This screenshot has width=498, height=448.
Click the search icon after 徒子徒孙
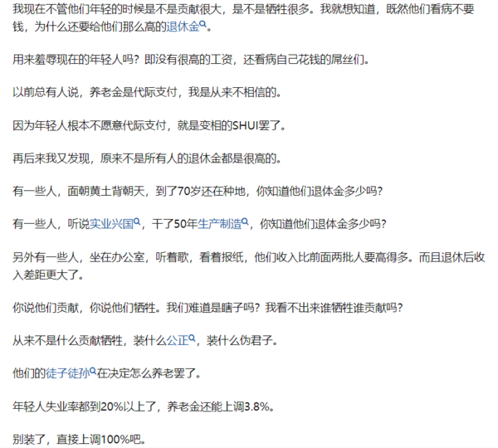(93, 371)
